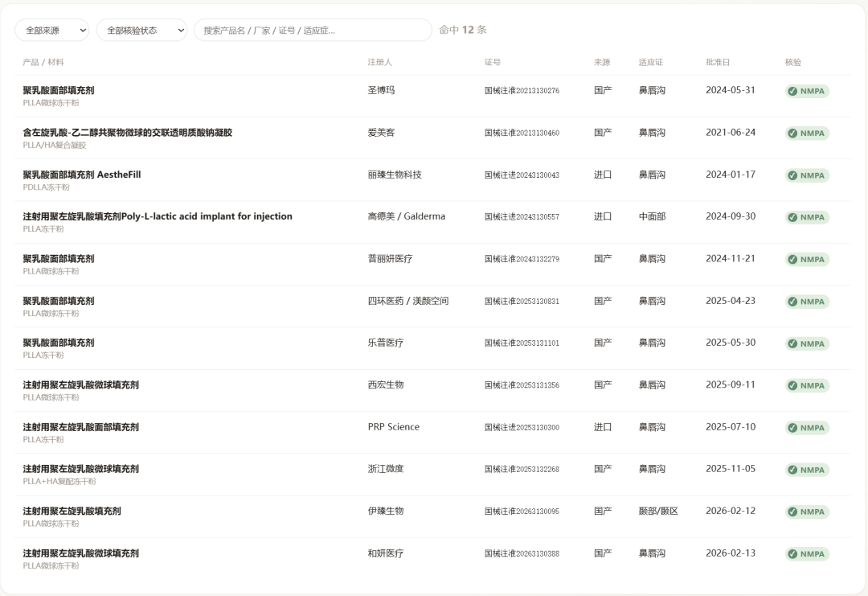Click certificate number 国械注准20263130095
Image resolution: width=868 pixels, height=596 pixels.
pyautogui.click(x=522, y=512)
